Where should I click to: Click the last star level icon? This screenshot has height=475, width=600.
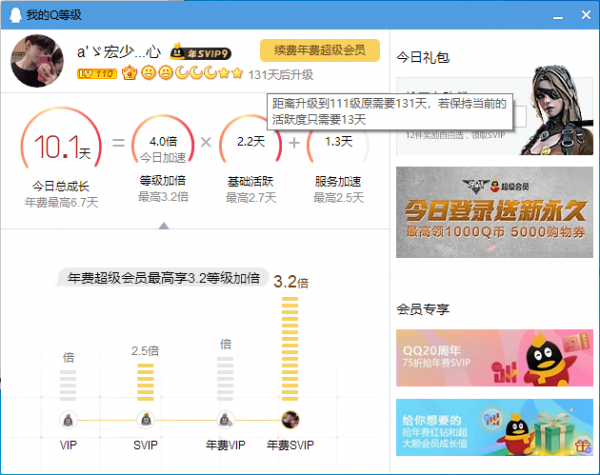[x=237, y=73]
